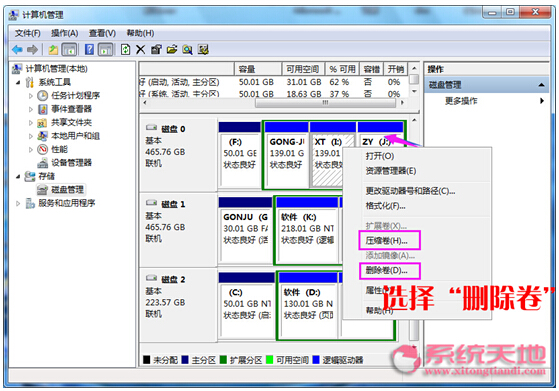Image resolution: width=559 pixels, height=391 pixels.
Task: Click the 31.01 GB free space cell
Action: [x=304, y=82]
